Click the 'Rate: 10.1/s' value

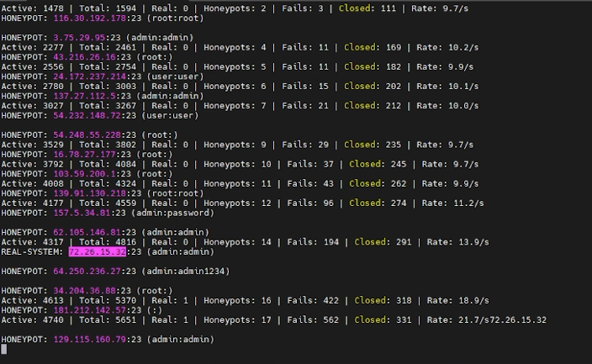[x=447, y=87]
